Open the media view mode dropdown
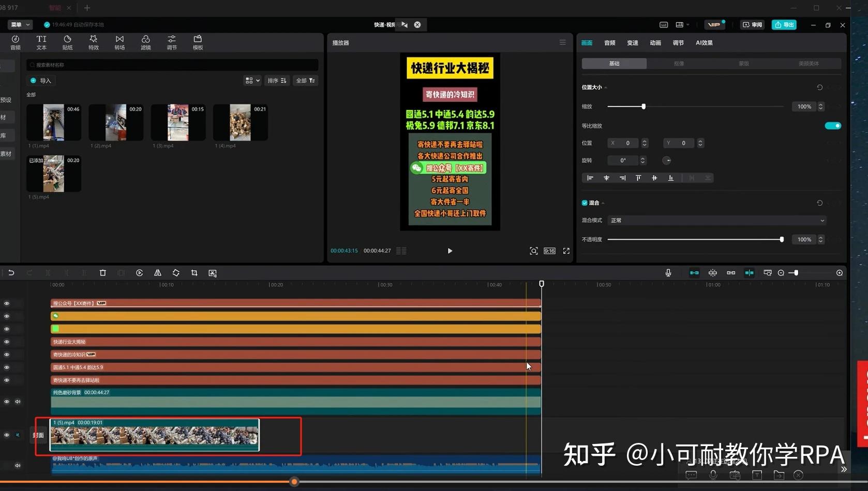This screenshot has width=868, height=491. click(x=252, y=81)
